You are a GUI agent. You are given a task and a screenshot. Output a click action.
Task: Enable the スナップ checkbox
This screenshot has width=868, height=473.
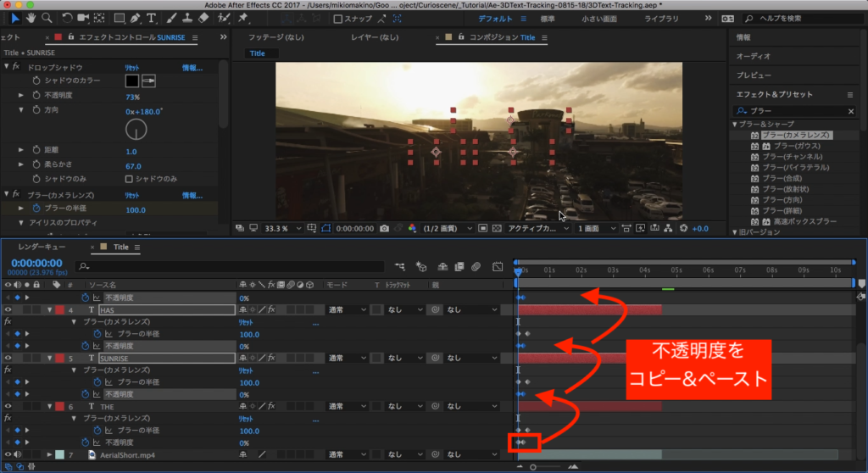pyautogui.click(x=337, y=19)
